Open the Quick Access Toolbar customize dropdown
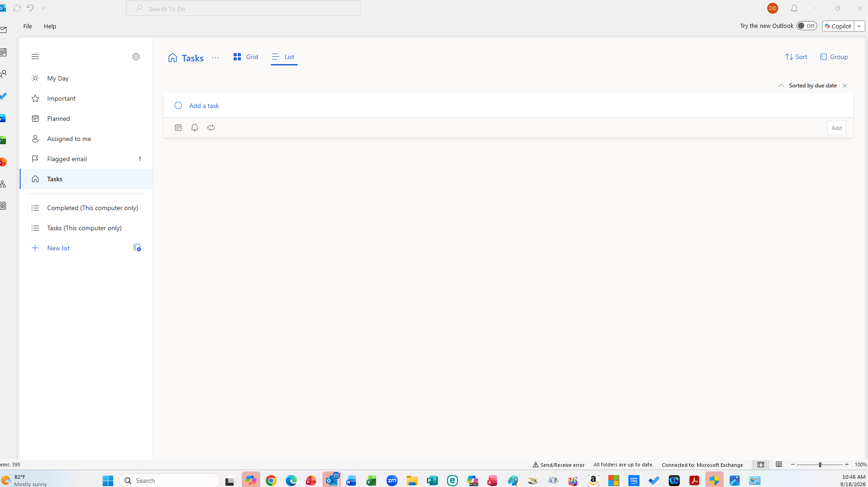 (44, 8)
